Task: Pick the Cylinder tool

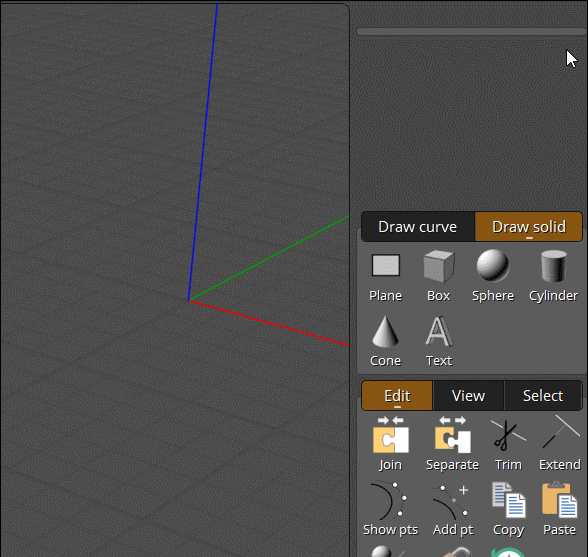Action: tap(554, 276)
